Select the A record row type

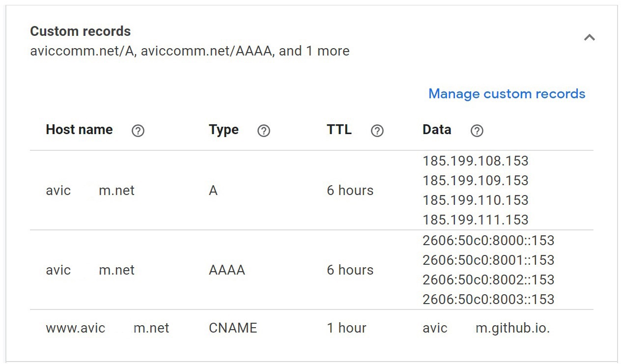click(213, 191)
